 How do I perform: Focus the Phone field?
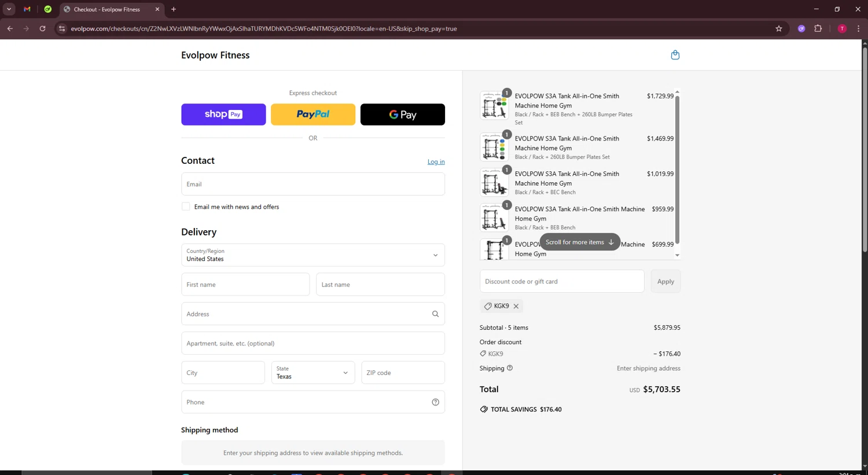point(313,402)
